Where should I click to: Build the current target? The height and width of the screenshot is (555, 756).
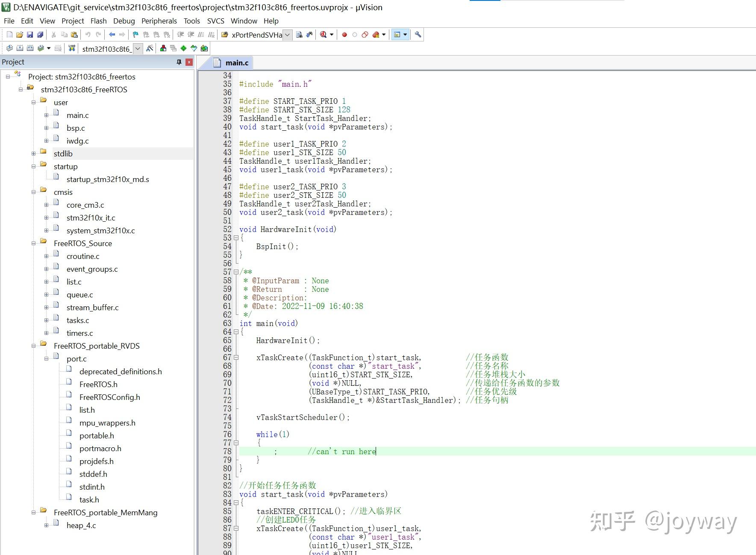pos(20,48)
